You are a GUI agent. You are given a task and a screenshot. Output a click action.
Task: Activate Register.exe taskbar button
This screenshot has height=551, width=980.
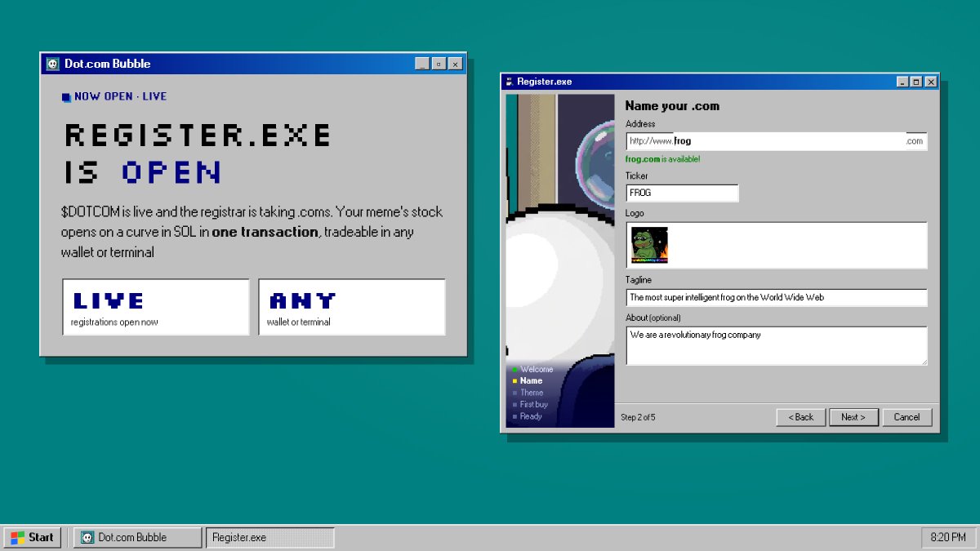click(x=270, y=537)
